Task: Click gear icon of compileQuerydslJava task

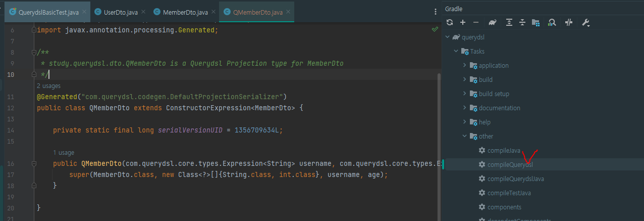Action: 482,179
